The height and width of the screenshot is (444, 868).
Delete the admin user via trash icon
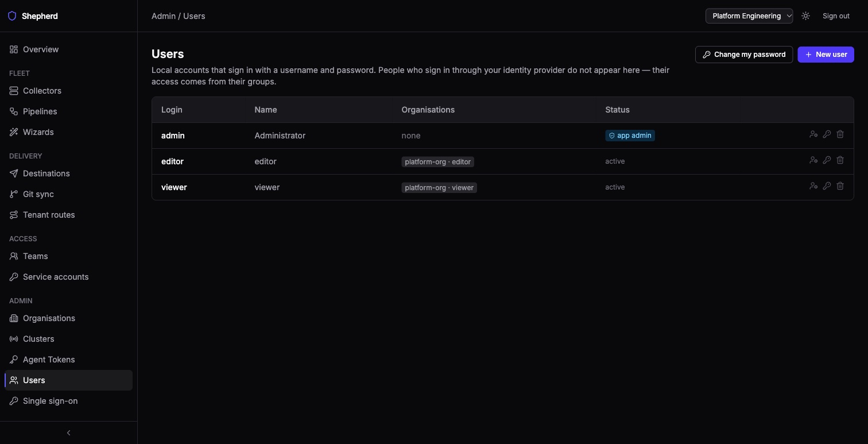(840, 134)
